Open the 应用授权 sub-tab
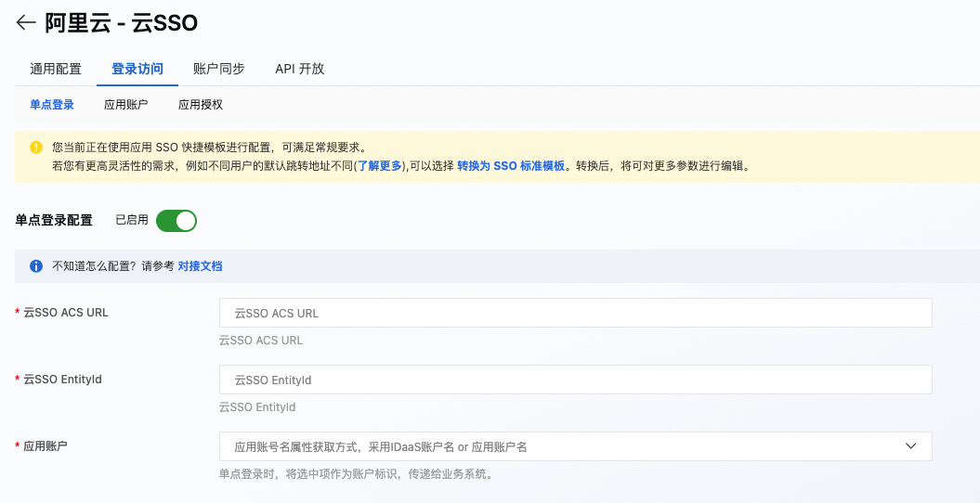Viewport: 980px width, 503px height. pyautogui.click(x=201, y=105)
